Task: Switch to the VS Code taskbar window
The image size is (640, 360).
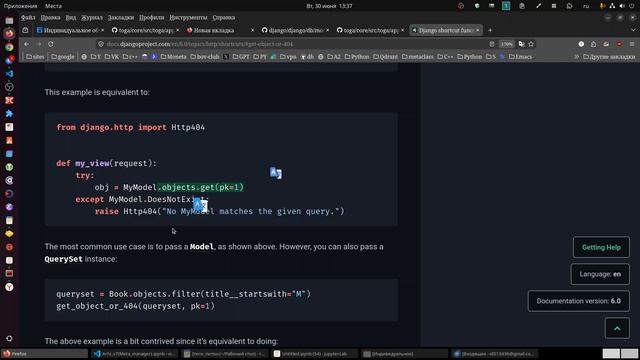Action: 135,354
